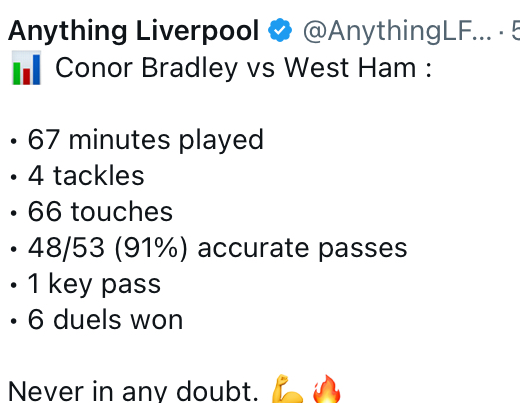Click the Never in any doubt text
The width and height of the screenshot is (520, 403).
pos(133,391)
